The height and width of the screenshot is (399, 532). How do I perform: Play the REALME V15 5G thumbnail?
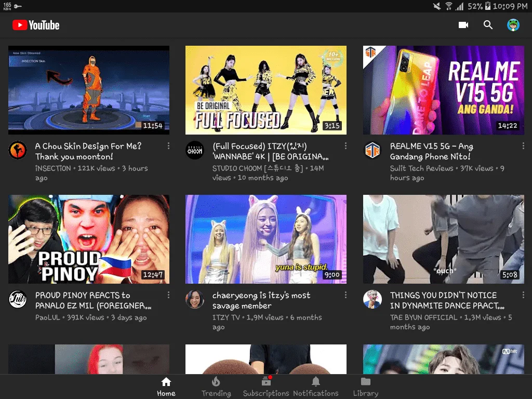point(444,90)
